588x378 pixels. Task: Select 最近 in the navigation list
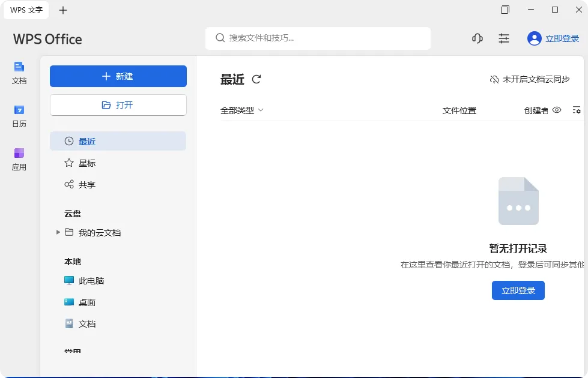pyautogui.click(x=118, y=141)
